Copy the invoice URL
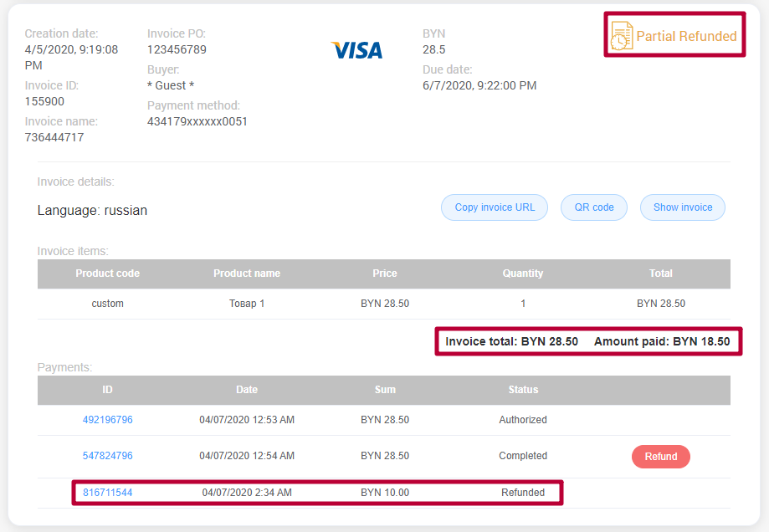Screen dimensions: 769x532 [494, 207]
